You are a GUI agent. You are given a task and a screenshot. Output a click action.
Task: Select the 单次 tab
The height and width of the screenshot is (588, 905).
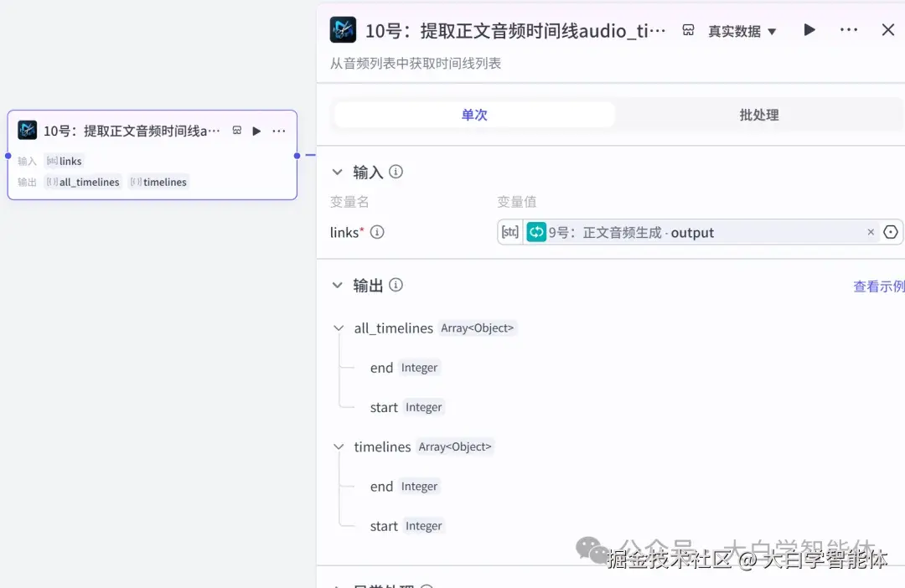coord(473,116)
